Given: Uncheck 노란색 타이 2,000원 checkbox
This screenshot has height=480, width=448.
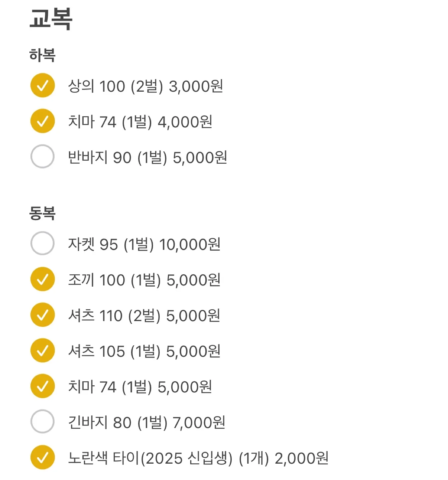Looking at the screenshot, I should point(42,457).
